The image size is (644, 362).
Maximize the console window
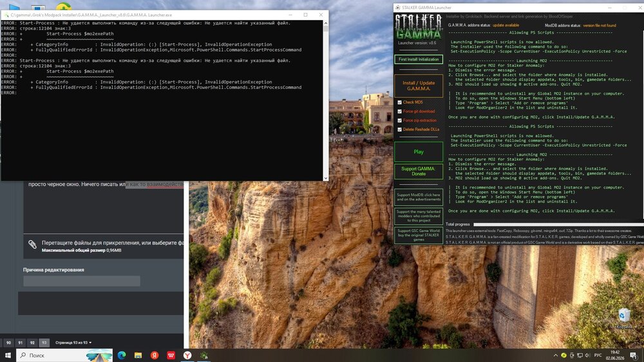coord(305,15)
